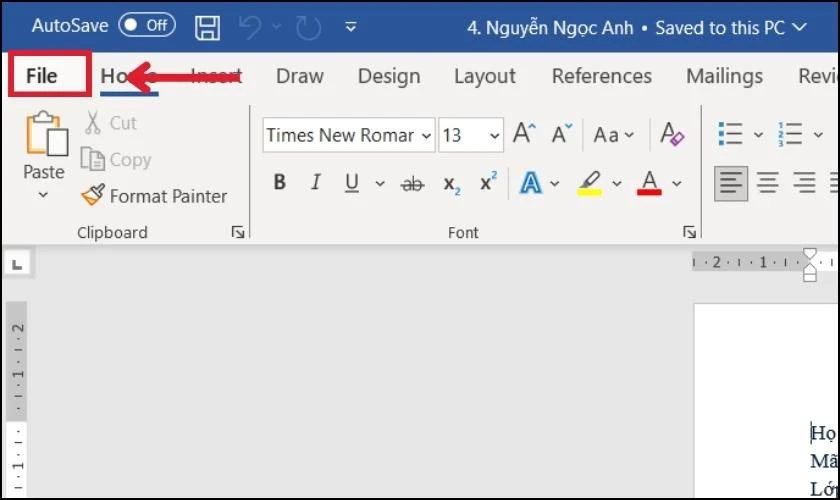840x500 pixels.
Task: Apply yellow text highlight color
Action: tap(590, 183)
